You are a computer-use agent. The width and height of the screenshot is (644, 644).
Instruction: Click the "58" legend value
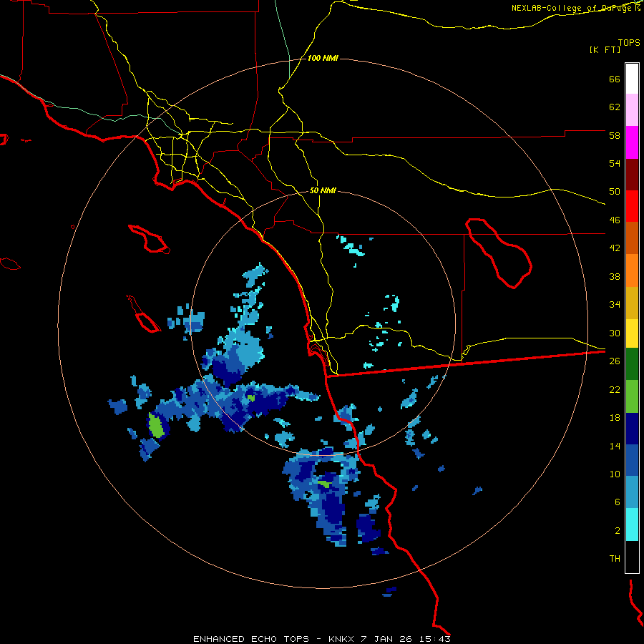tap(615, 135)
